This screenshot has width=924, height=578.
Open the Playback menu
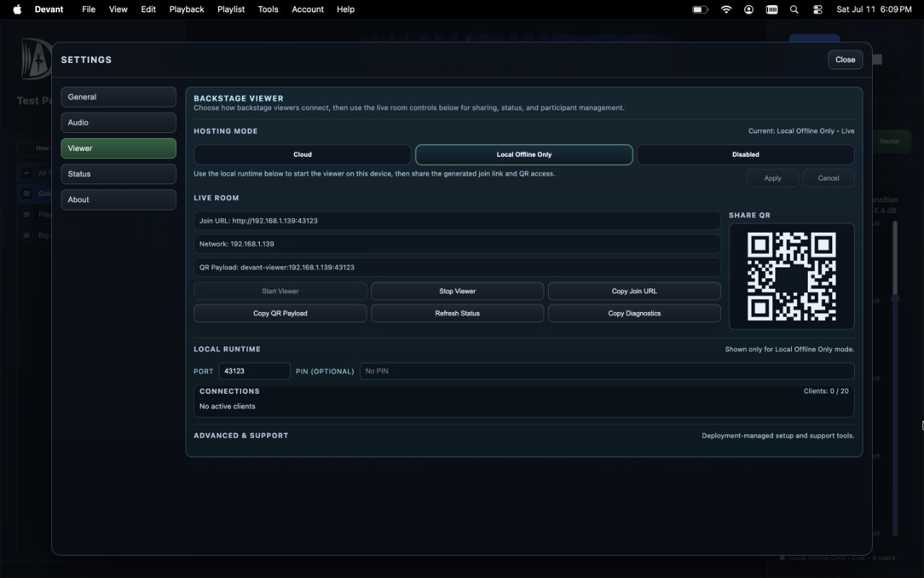[187, 9]
